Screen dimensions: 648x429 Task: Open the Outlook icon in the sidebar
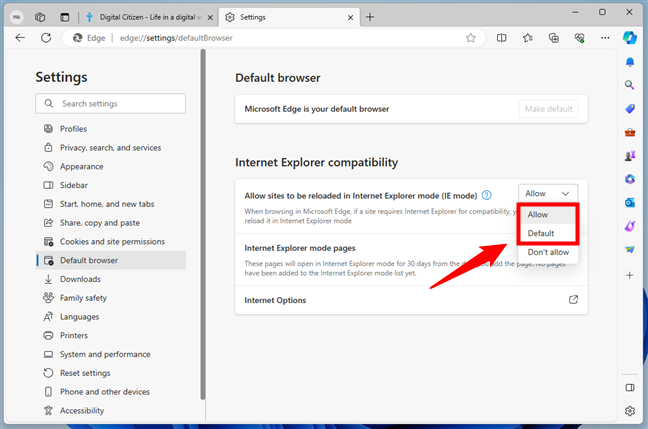629,203
